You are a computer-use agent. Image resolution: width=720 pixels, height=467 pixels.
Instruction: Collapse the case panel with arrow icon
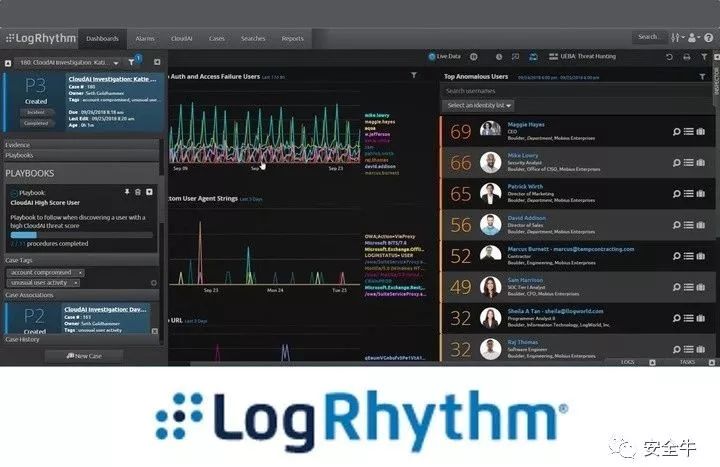point(8,63)
